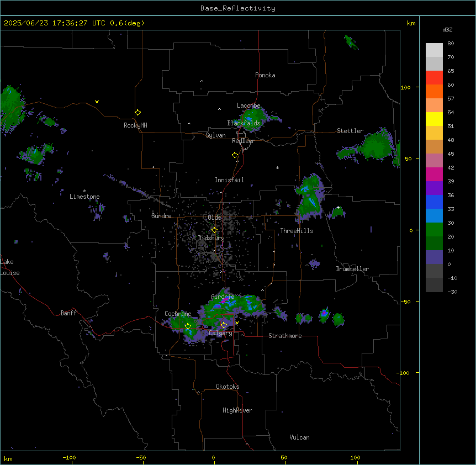Screen dimensions: 476x465
Task: Click the Lake Louise label
Action: tap(10, 267)
